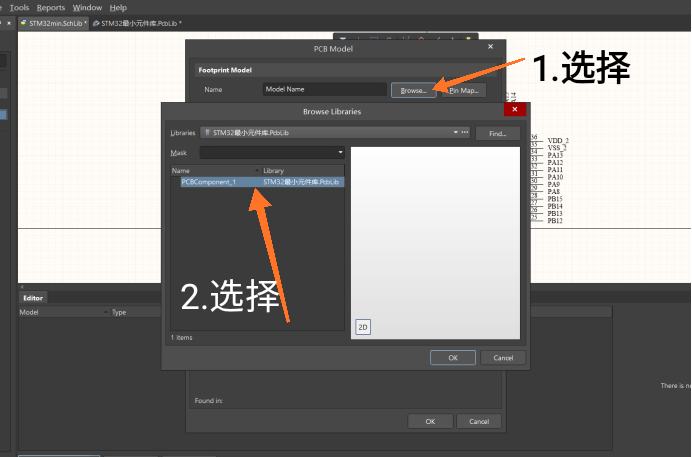Select PCBComponent_1 footprint row

tap(262, 182)
